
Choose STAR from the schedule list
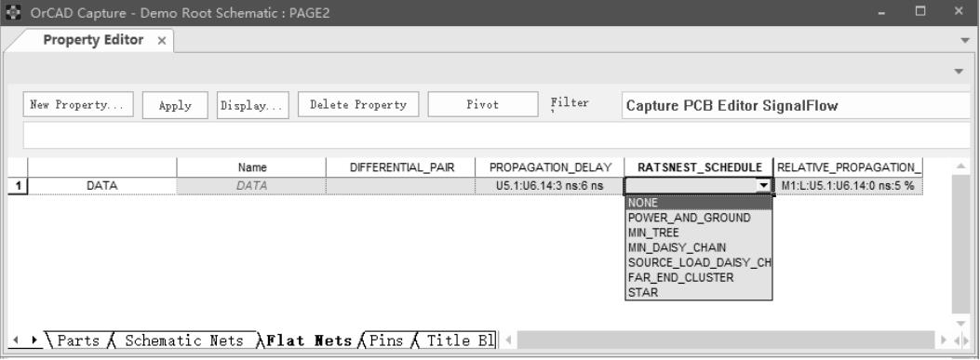(x=698, y=292)
